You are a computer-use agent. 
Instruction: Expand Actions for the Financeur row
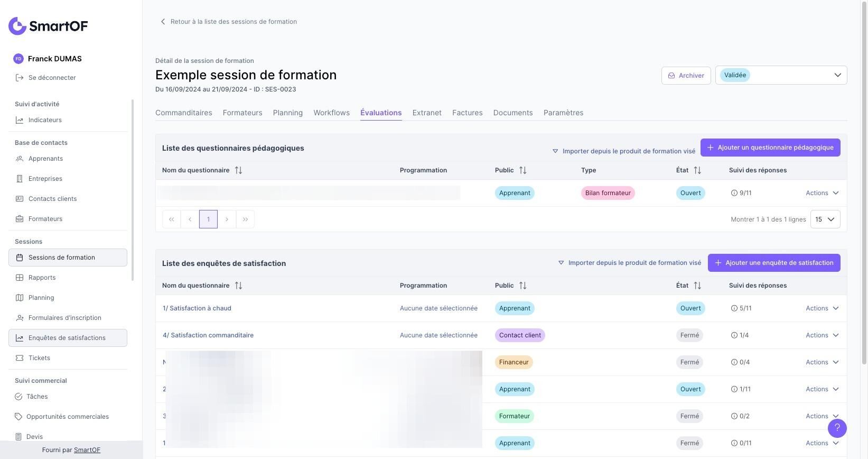click(822, 362)
